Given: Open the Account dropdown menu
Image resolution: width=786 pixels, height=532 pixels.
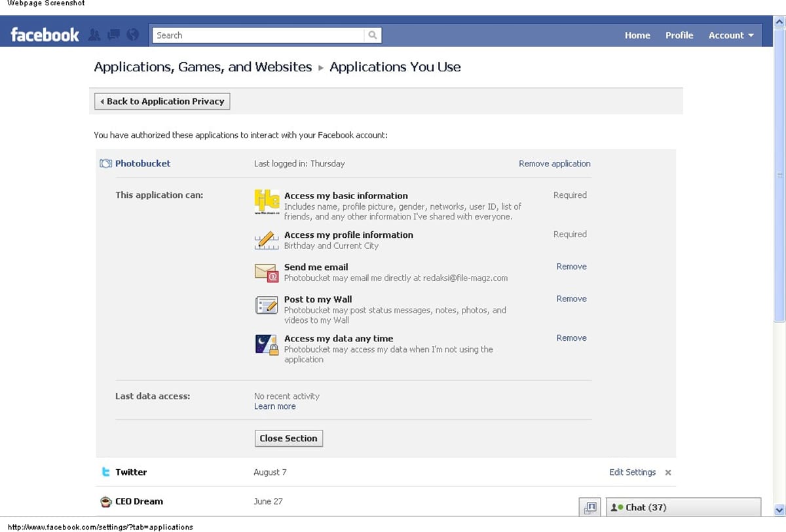Looking at the screenshot, I should 731,35.
